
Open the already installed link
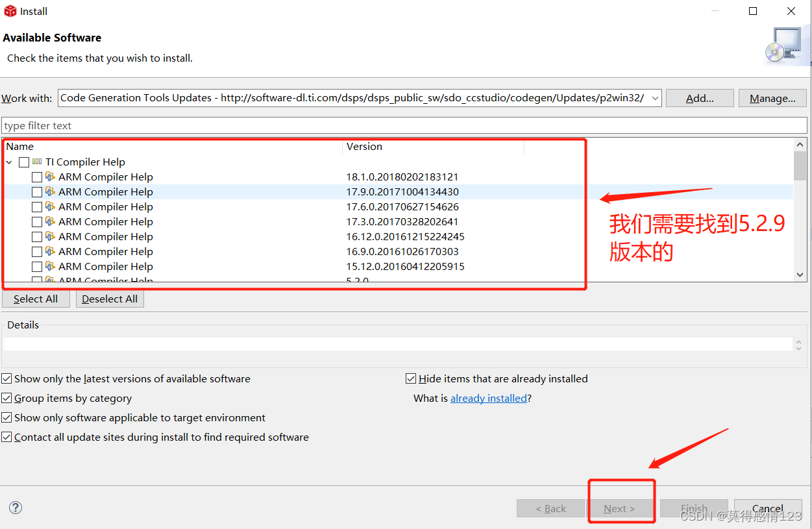(x=489, y=398)
